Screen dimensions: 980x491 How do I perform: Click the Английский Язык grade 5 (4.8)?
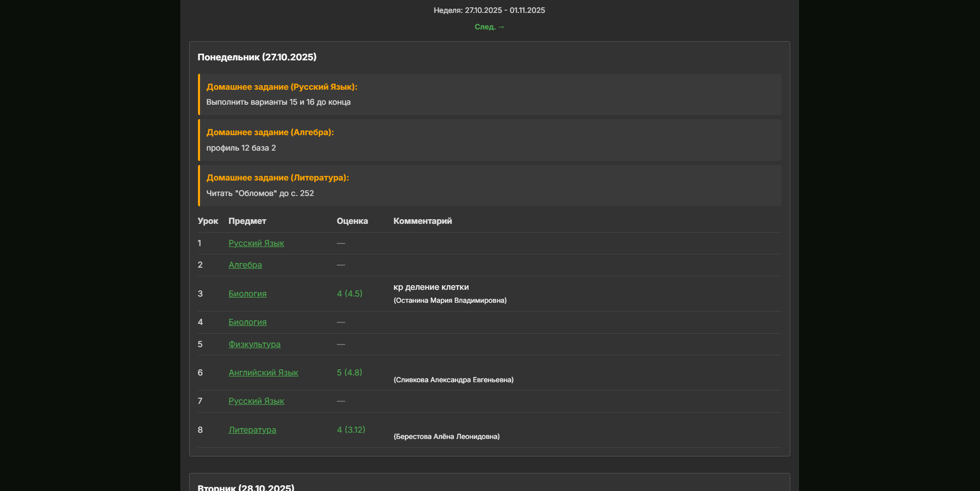350,372
